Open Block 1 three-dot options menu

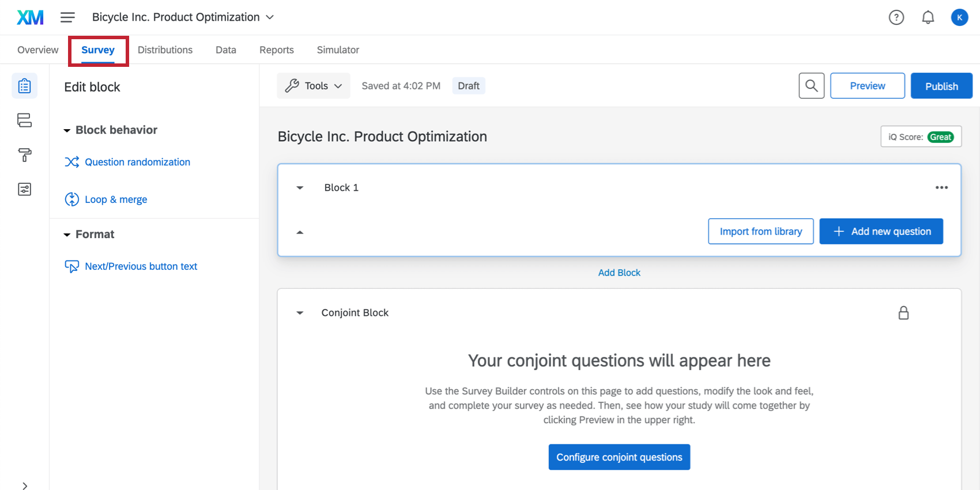(941, 187)
